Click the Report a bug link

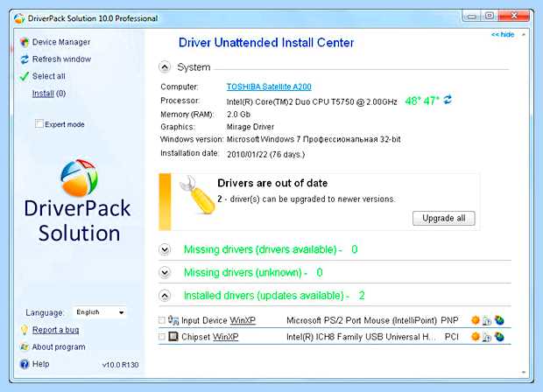coord(55,330)
